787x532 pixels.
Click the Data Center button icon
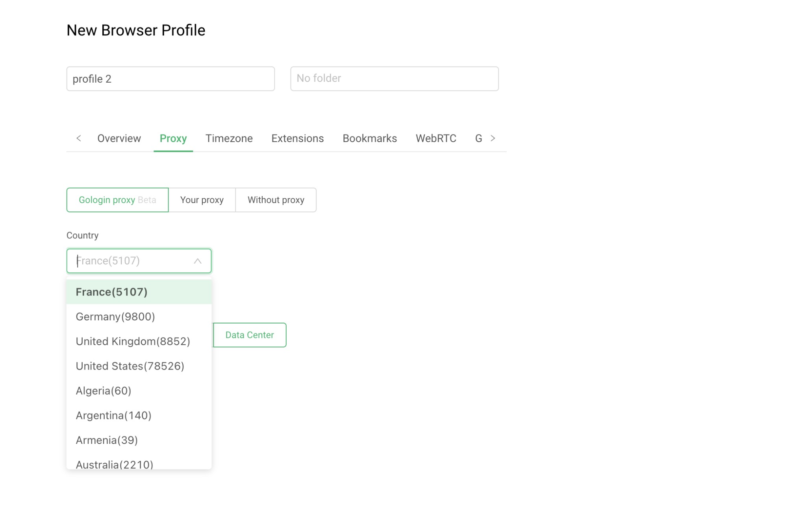click(250, 334)
